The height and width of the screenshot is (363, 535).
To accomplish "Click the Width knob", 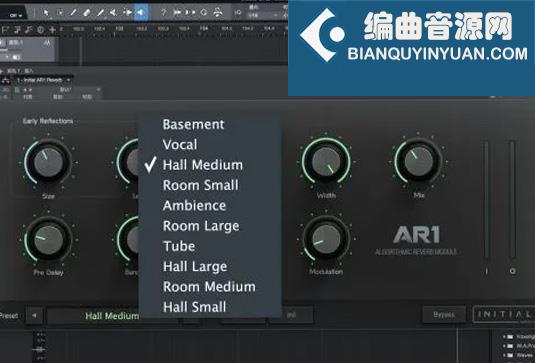I will 326,161.
